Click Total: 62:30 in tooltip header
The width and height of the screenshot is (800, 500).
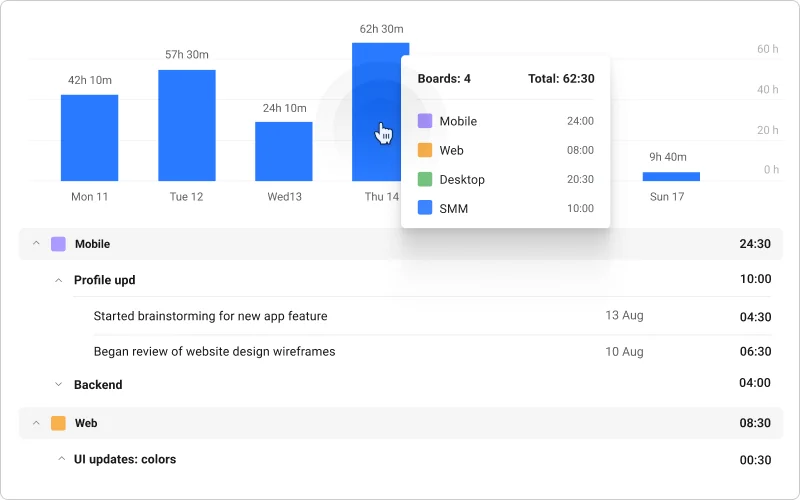pos(561,79)
